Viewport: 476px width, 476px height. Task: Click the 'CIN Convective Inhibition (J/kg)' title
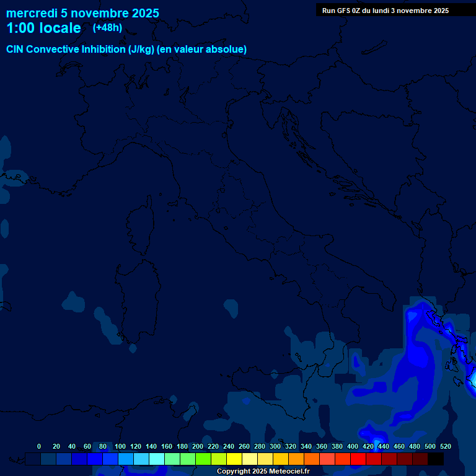81,49
